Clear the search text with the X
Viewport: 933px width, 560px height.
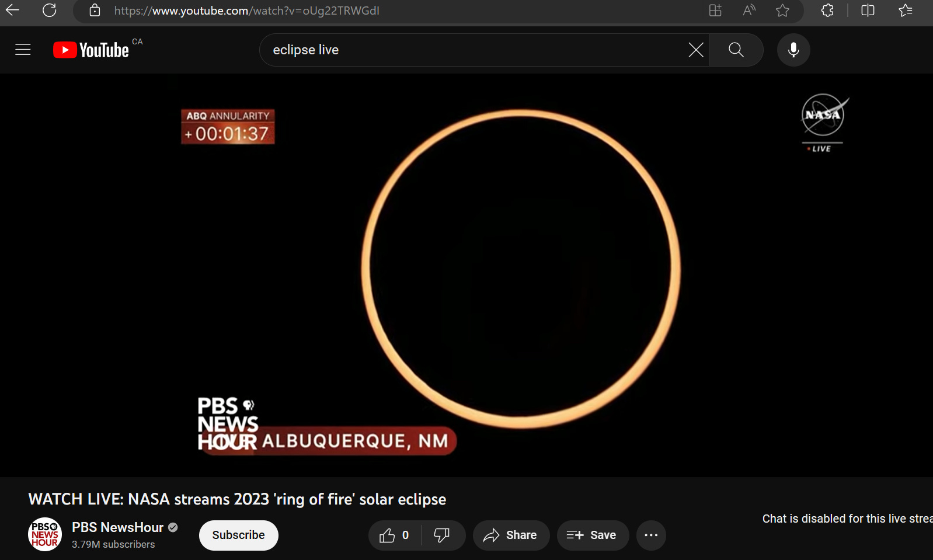(696, 50)
